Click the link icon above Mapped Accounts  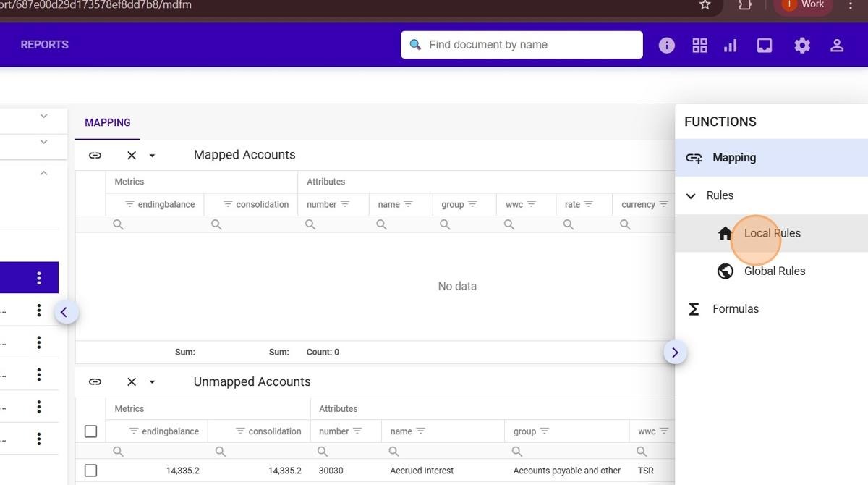pyautogui.click(x=95, y=156)
